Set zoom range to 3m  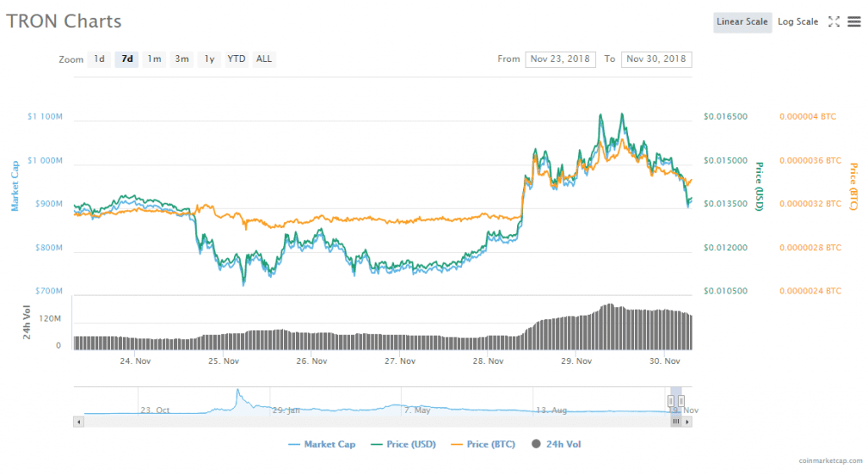coord(182,59)
